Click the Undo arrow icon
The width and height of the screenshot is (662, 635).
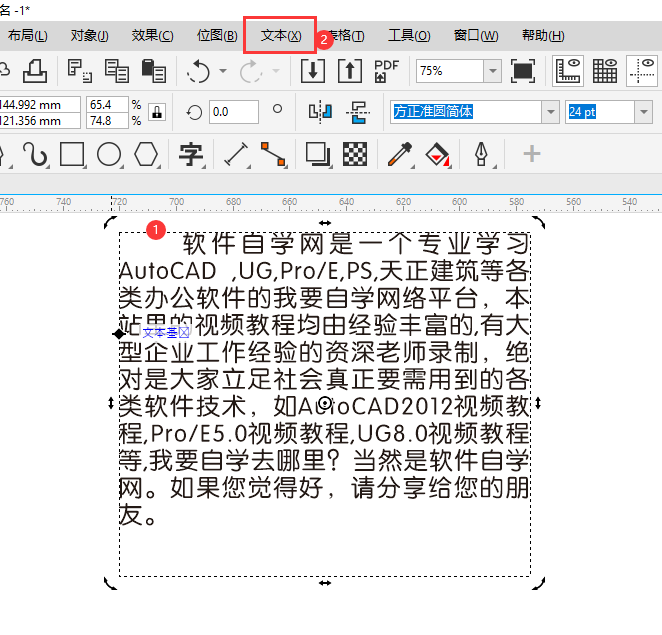[198, 71]
